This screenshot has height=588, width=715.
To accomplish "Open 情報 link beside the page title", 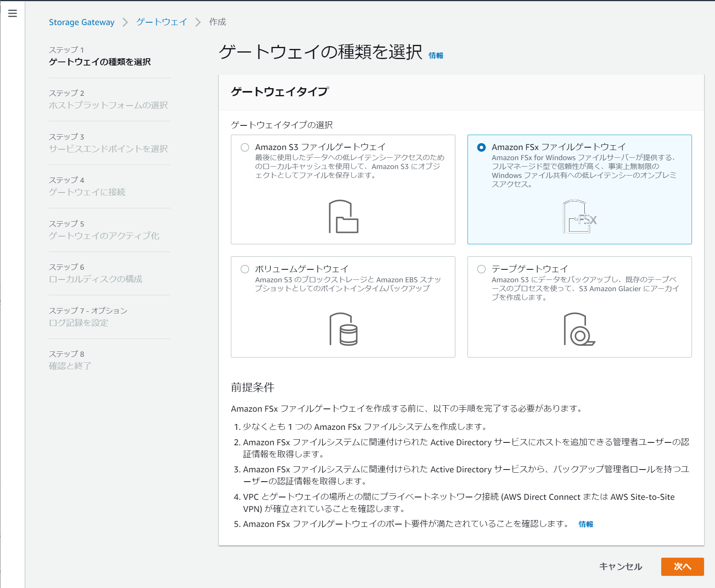I will [x=436, y=55].
